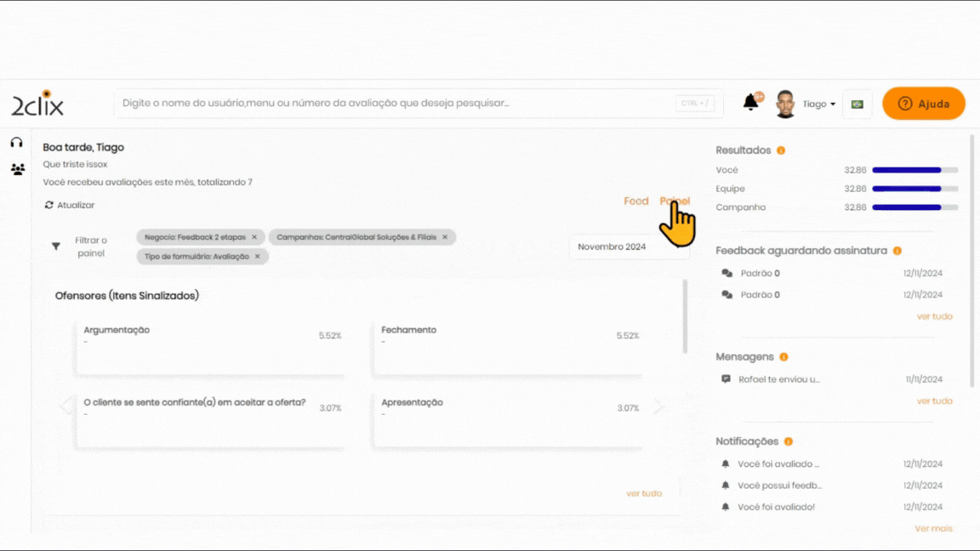Image resolution: width=980 pixels, height=551 pixels.
Task: Click the filter funnel icon
Action: click(56, 247)
